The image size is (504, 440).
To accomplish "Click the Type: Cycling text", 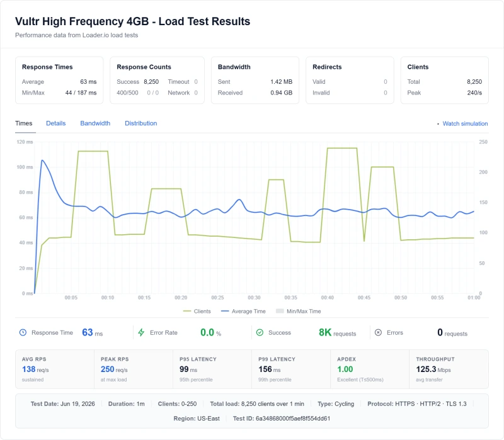I will (336, 404).
